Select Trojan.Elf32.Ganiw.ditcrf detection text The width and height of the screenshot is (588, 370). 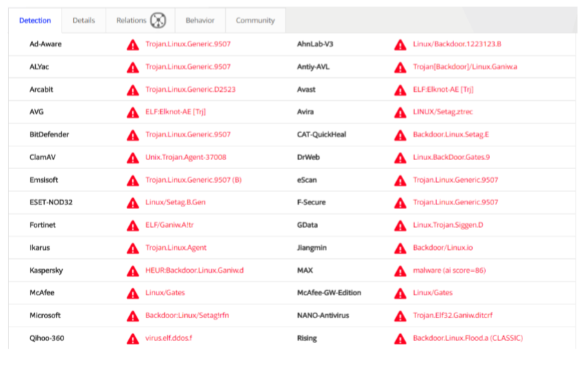pyautogui.click(x=453, y=315)
